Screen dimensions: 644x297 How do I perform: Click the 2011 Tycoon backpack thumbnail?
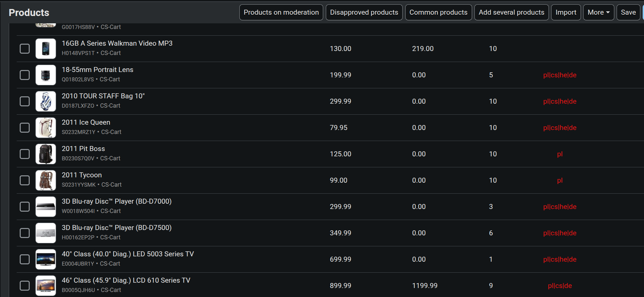[46, 180]
